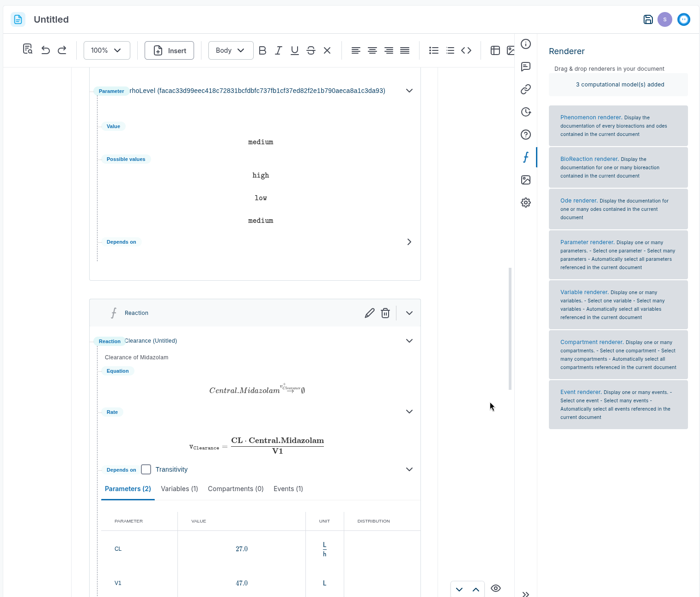Open the links sidebar panel
Image resolution: width=700 pixels, height=597 pixels.
(x=526, y=89)
